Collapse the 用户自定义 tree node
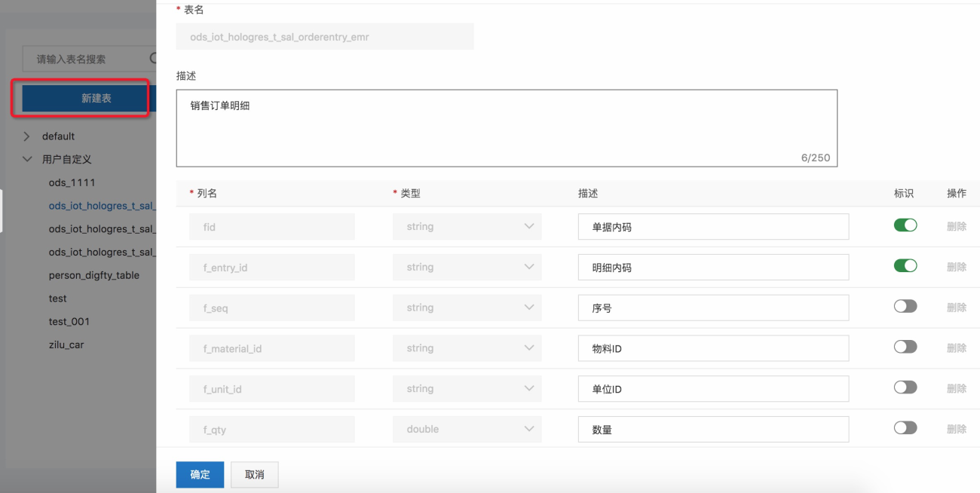Screen dimensions: 980x493 pyautogui.click(x=27, y=159)
